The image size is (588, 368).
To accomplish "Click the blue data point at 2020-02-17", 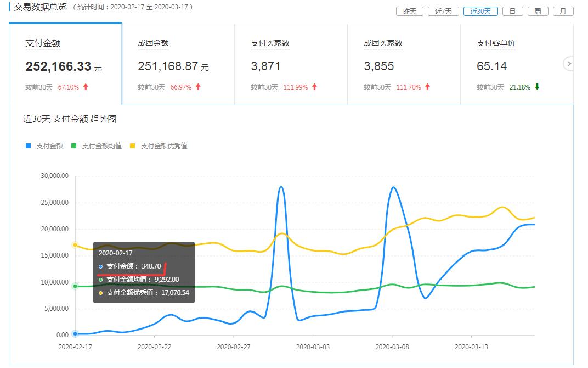I will [x=75, y=333].
